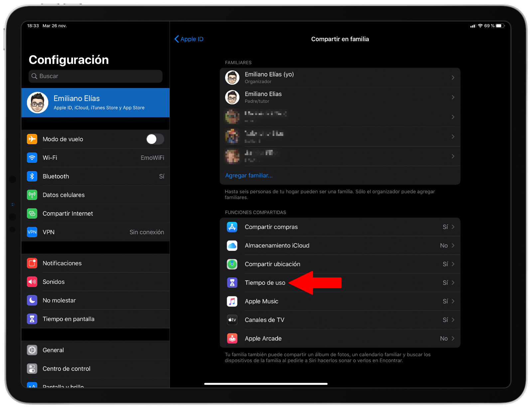Expand the Almacenamiento iCloud chevron
This screenshot has width=532, height=409.
tap(453, 246)
